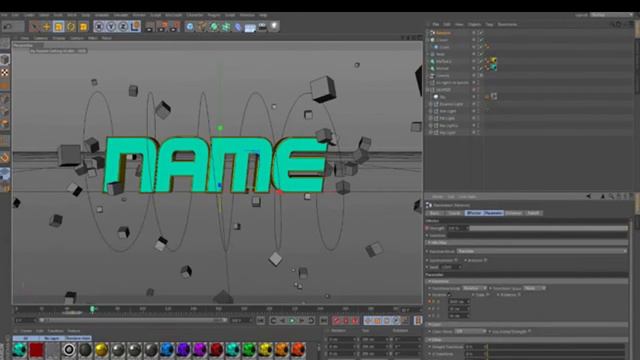Toggle enable checkmark on Random effector row
640x360 pixels.
tap(481, 33)
